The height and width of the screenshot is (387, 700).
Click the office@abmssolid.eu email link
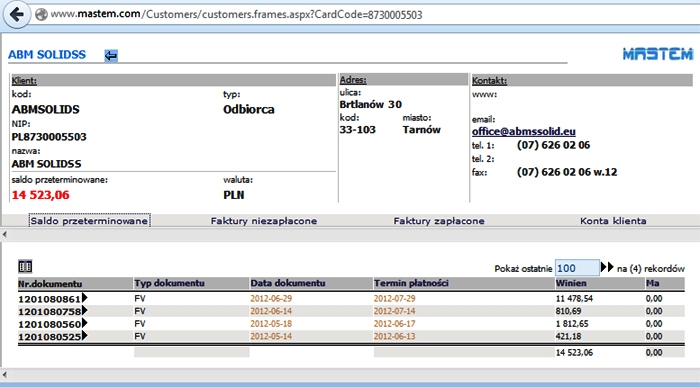524,132
